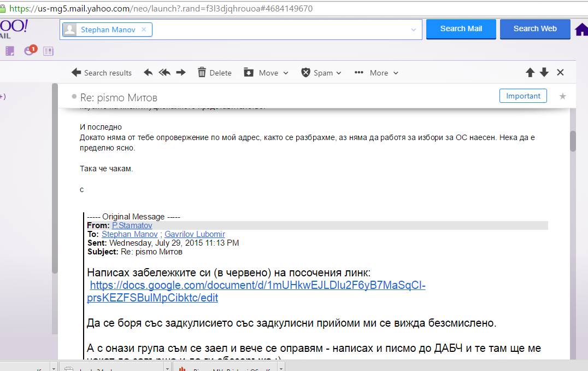Viewport: 588px width, 371px height.
Task: Go back to Search results
Action: coord(102,72)
